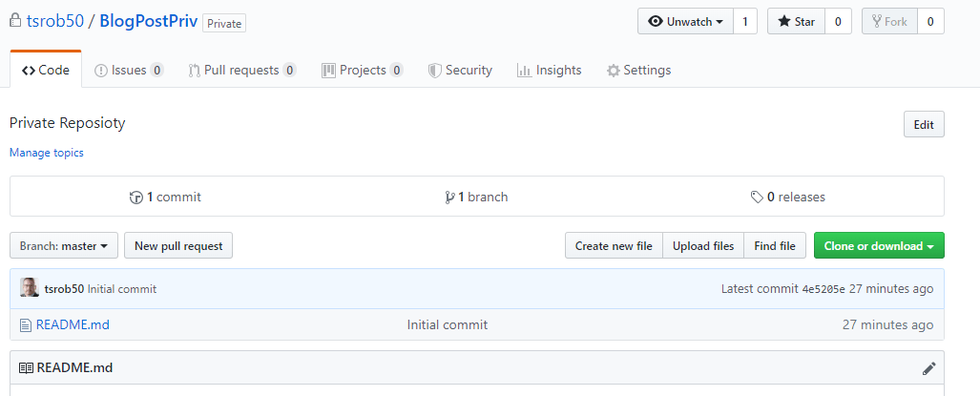View the 1 branch link
Viewport: 980px width, 396px height.
[476, 198]
